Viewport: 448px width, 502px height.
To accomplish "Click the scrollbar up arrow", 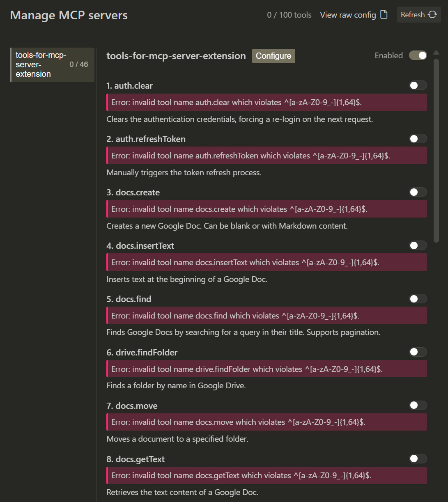I will point(436,53).
